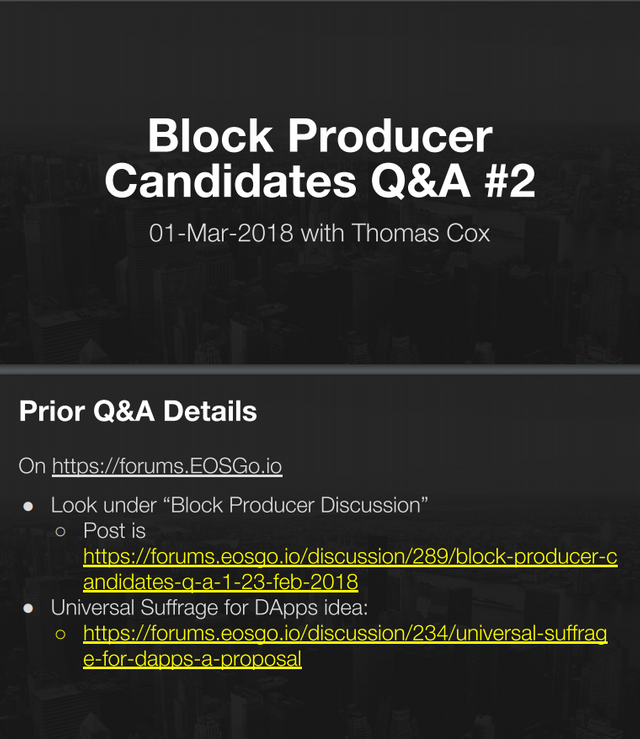The width and height of the screenshot is (640, 739).
Task: Click the "Block Producer" title line
Action: coord(319,137)
